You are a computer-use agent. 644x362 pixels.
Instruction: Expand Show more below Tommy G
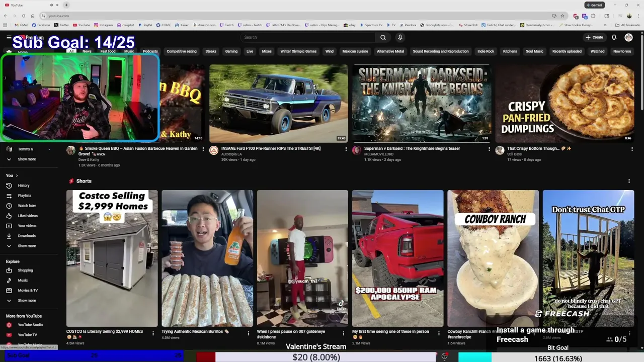click(x=27, y=159)
